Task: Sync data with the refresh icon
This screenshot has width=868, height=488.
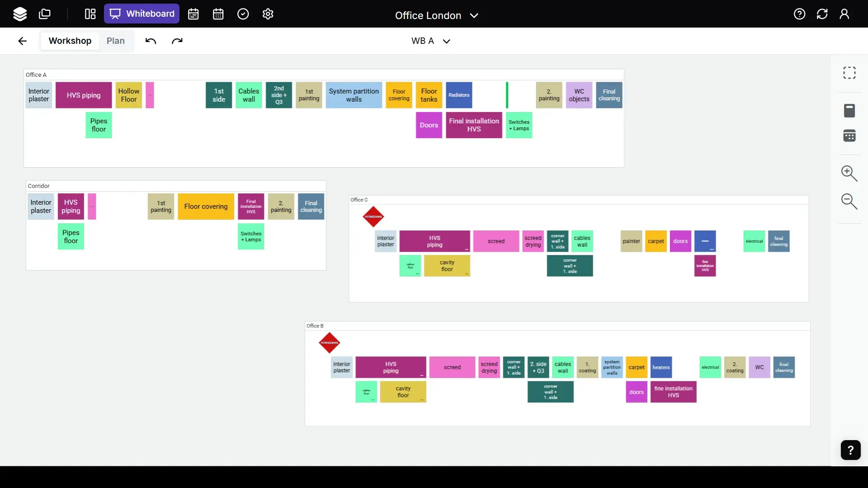Action: click(821, 14)
